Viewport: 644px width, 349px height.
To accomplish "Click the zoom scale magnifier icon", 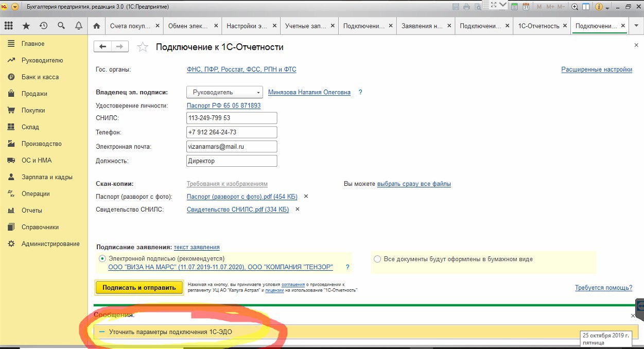I will [575, 7].
